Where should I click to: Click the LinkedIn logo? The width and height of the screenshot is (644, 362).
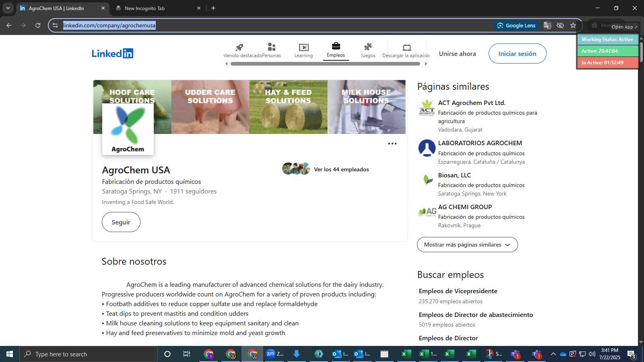tap(113, 53)
